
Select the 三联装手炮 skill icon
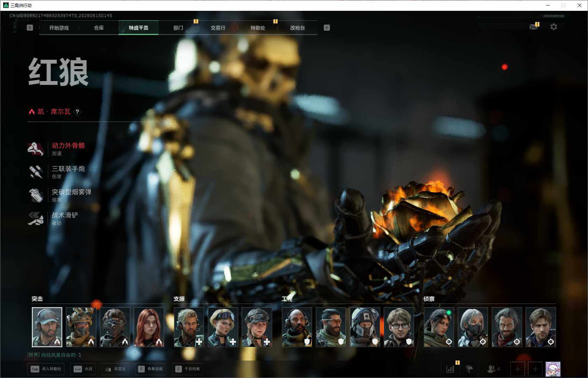pyautogui.click(x=36, y=172)
